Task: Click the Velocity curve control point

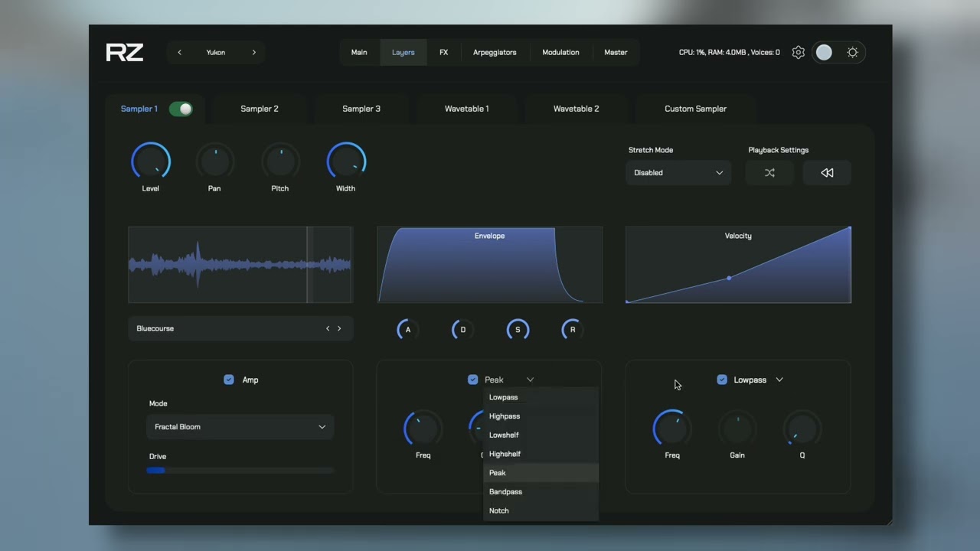Action: (729, 278)
